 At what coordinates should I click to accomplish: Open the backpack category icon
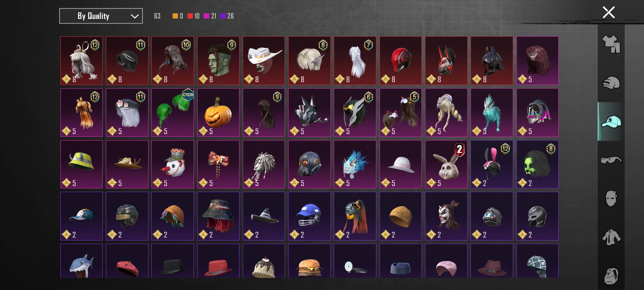click(x=611, y=275)
